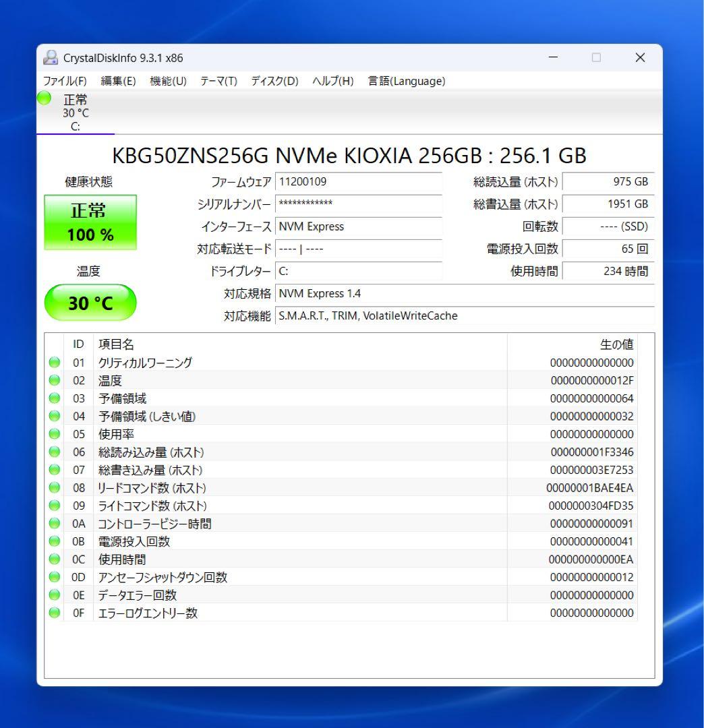704x728 pixels.
Task: Click the status icon next to 使用時間 row
Action: pyautogui.click(x=54, y=559)
